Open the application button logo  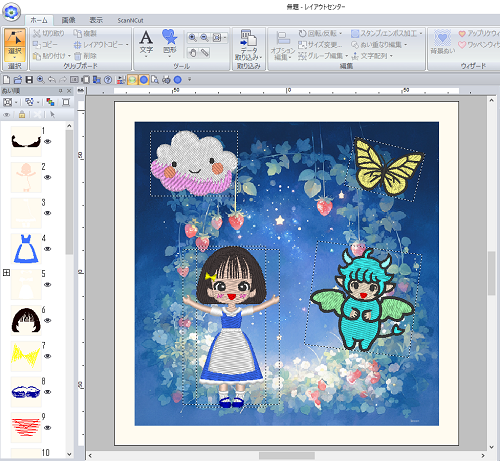point(11,11)
